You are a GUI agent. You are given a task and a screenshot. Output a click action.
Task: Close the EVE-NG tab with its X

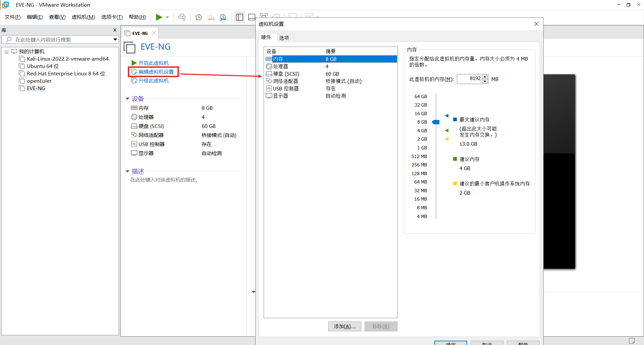[x=154, y=33]
